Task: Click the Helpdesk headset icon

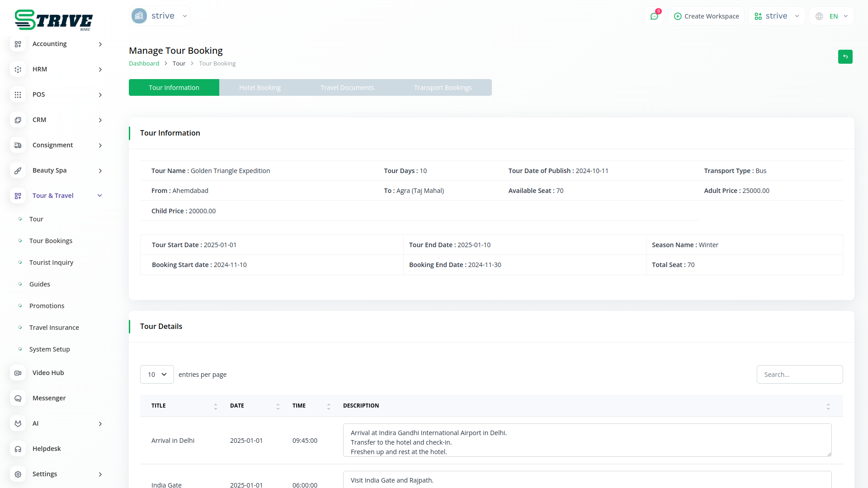Action: pos(18,449)
